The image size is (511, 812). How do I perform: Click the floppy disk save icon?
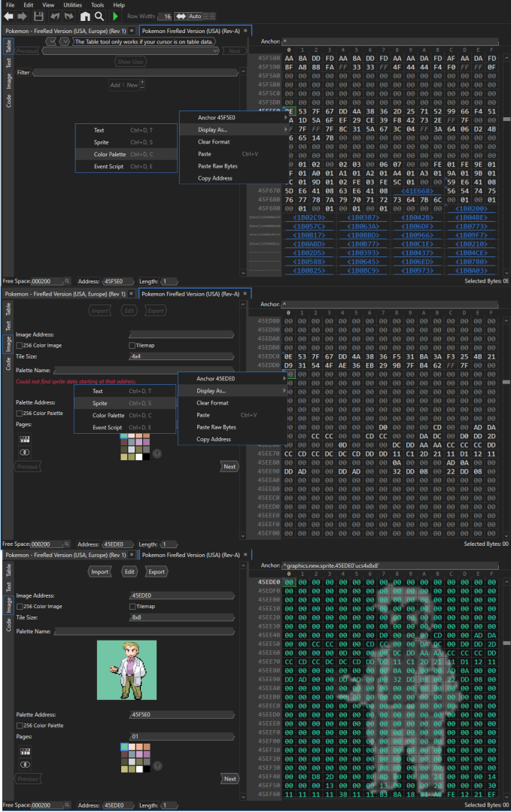38,17
